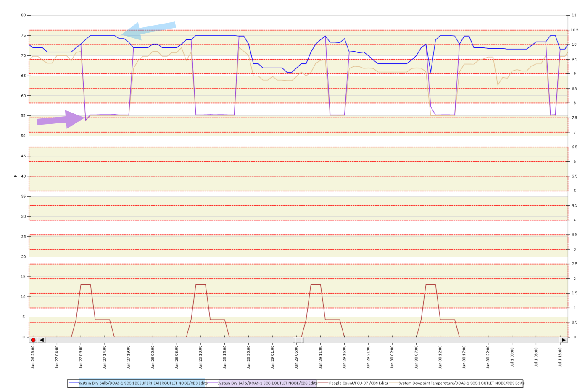Click the right axis value 10.5
Viewport: 588px width, 388px height.
574,30
